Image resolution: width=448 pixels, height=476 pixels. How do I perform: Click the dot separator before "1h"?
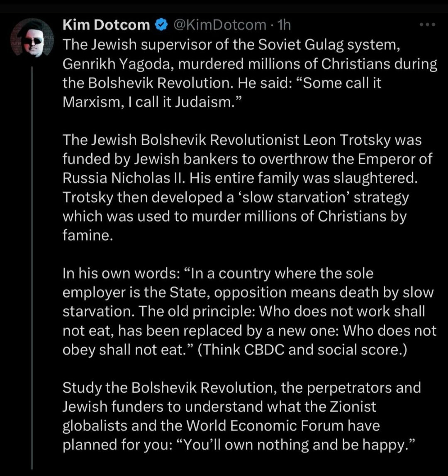point(272,25)
